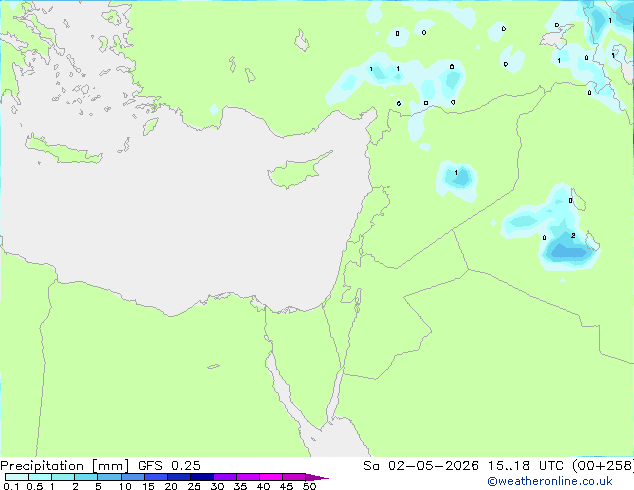The height and width of the screenshot is (490, 634).
Task: Click the "0.1" legend scale label
Action: click(x=11, y=486)
